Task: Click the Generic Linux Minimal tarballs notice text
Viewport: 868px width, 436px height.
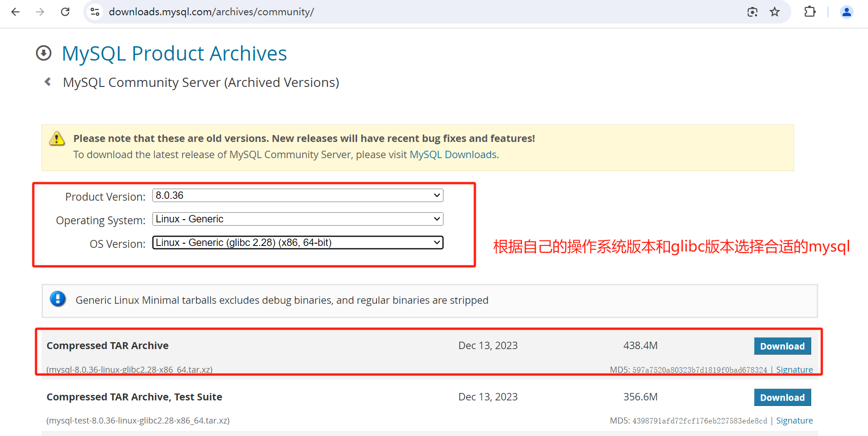Action: (x=282, y=301)
